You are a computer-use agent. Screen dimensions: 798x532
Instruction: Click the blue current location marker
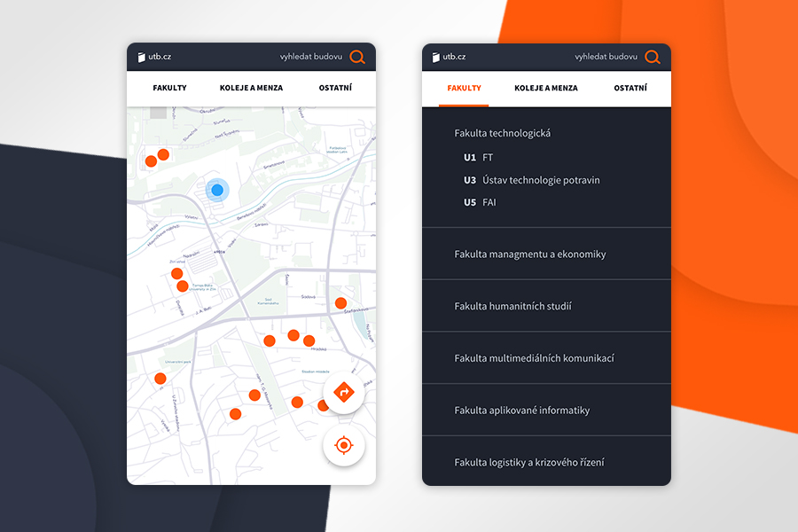217,190
